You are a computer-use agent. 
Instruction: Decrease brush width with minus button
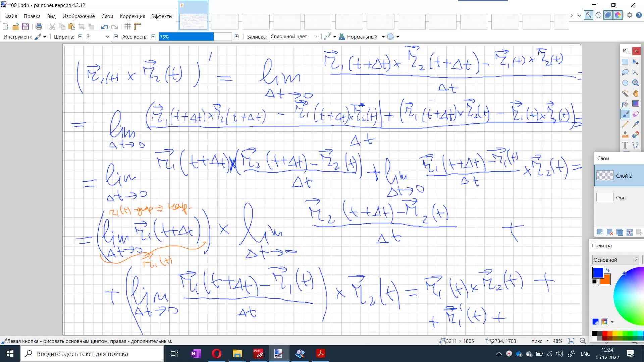point(80,36)
